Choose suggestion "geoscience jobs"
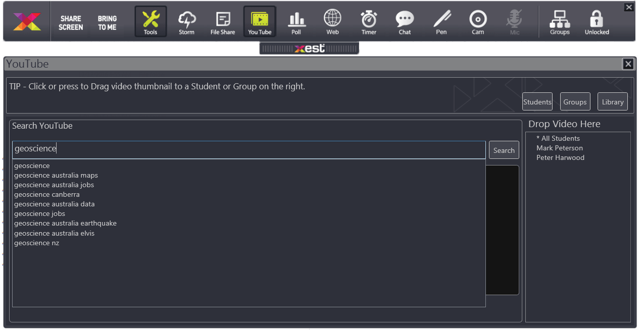This screenshot has height=333, width=644. 39,213
